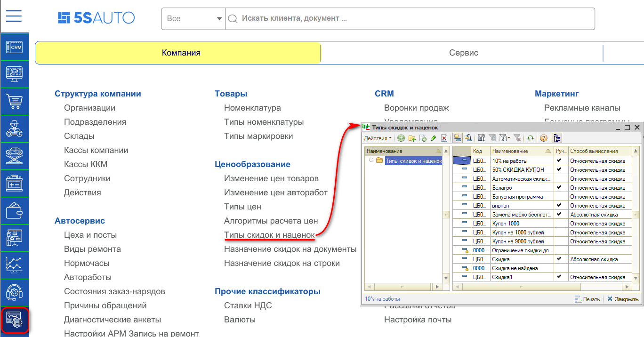This screenshot has height=337, width=644.
Task: Select the Скидка не найдена row
Action: click(x=541, y=268)
